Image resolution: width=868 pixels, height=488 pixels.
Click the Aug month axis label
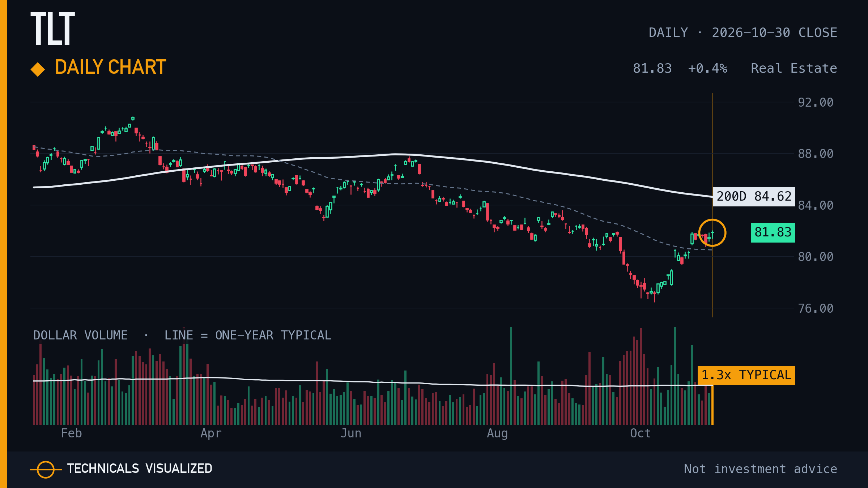click(497, 433)
